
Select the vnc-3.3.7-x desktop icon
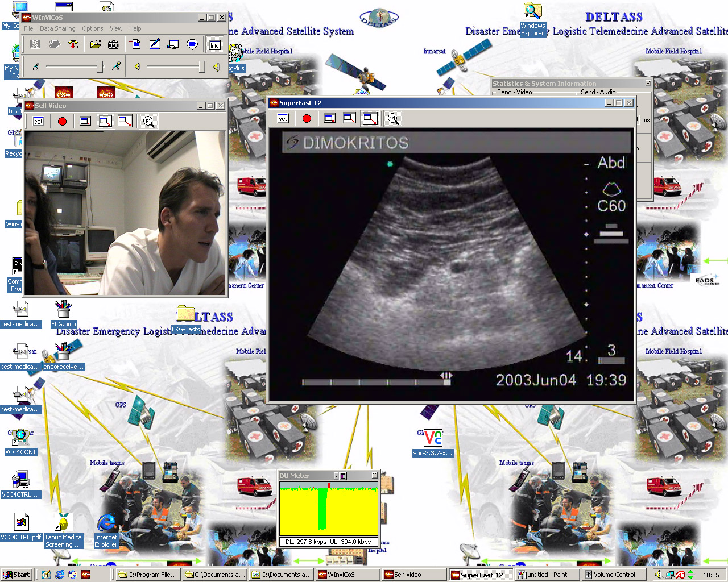click(x=433, y=443)
